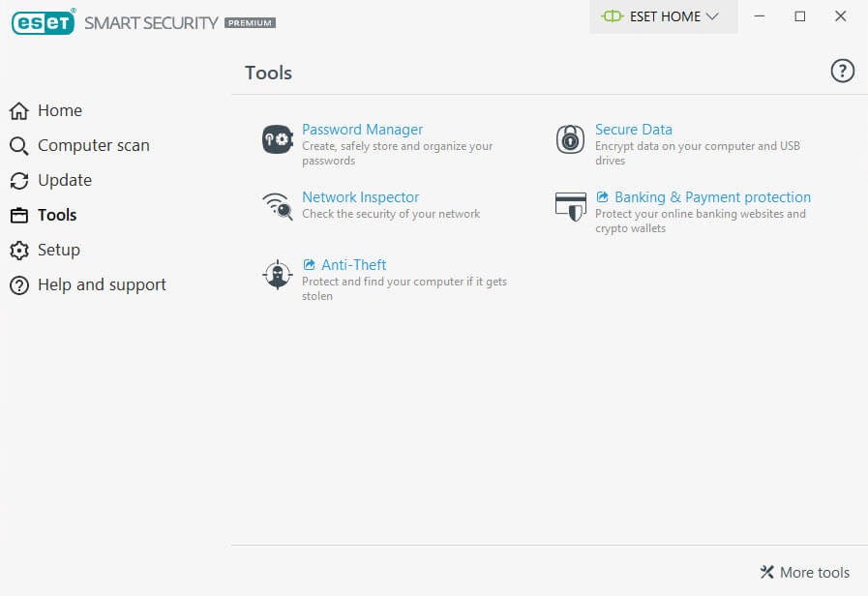Click the Network Inspector wifi icon

pos(278,206)
